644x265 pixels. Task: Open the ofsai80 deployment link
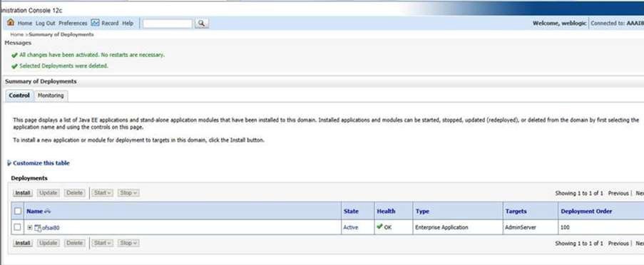[x=51, y=228]
